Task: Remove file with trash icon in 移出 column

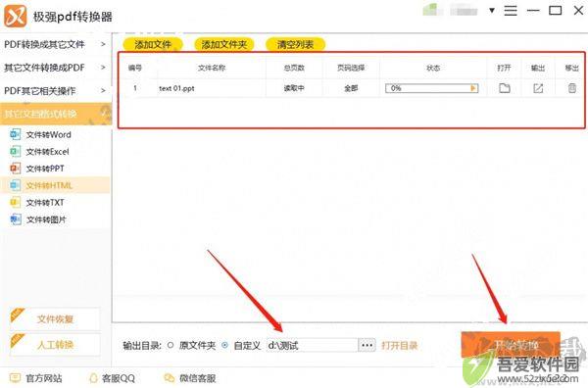Action: (x=572, y=88)
